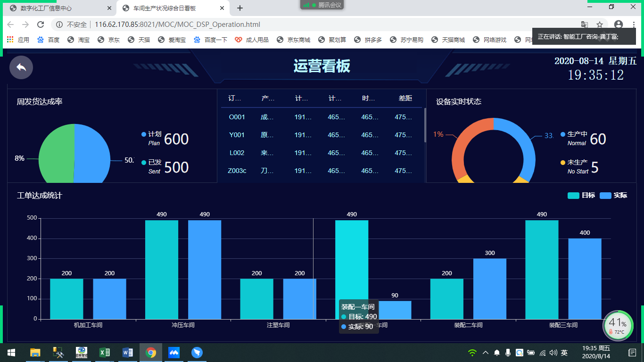Viewport: 644px width, 362px height.
Task: Open a new browser tab with plus
Action: tap(240, 8)
